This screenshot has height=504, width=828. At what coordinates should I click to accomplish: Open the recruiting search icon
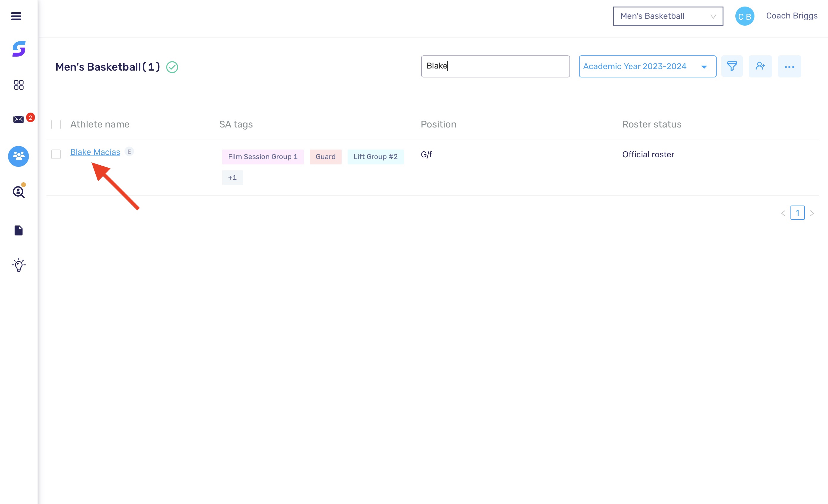tap(18, 192)
